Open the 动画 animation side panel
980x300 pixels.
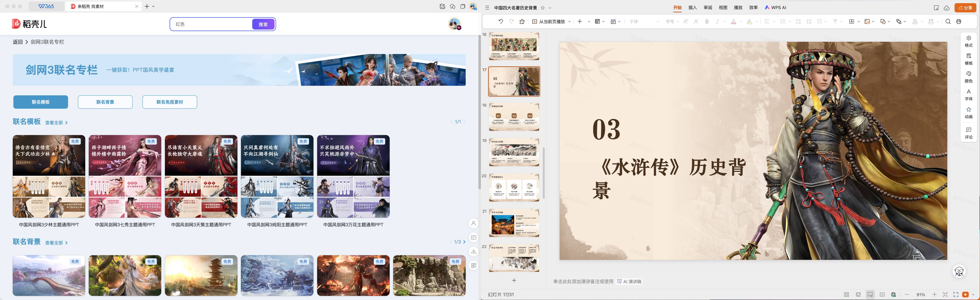click(968, 112)
